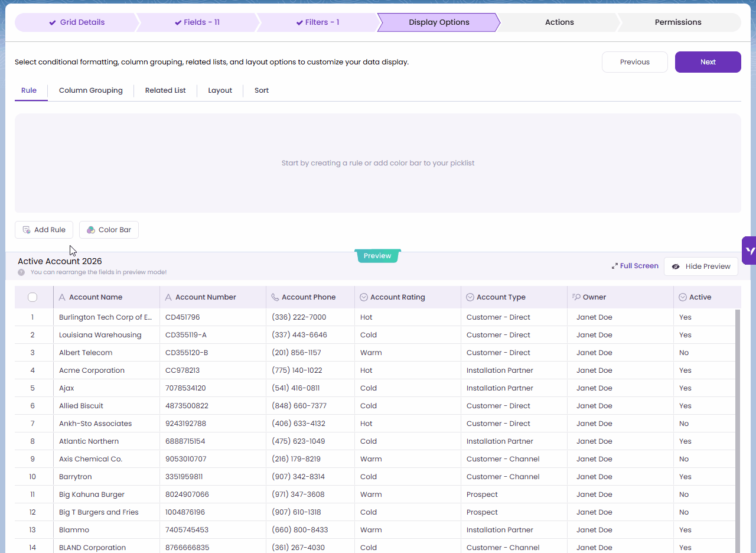Open the Active column picklist icon
Screen dimensions: 756x553
pyautogui.click(x=683, y=297)
